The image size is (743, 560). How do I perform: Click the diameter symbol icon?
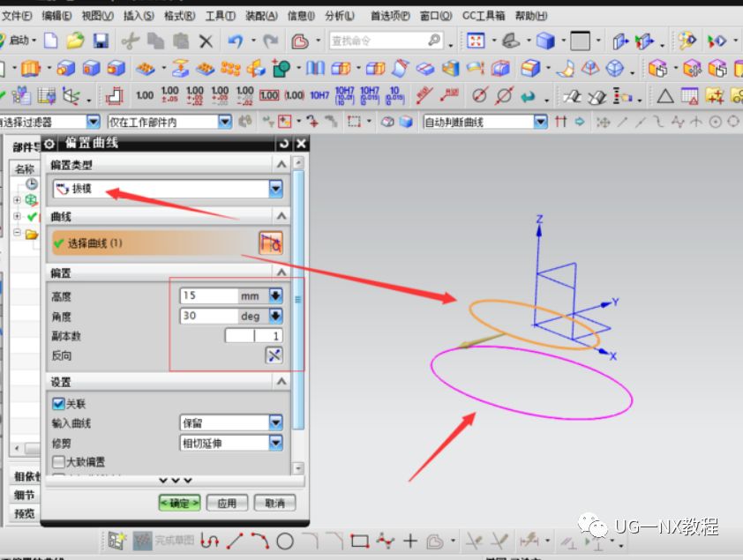point(479,95)
